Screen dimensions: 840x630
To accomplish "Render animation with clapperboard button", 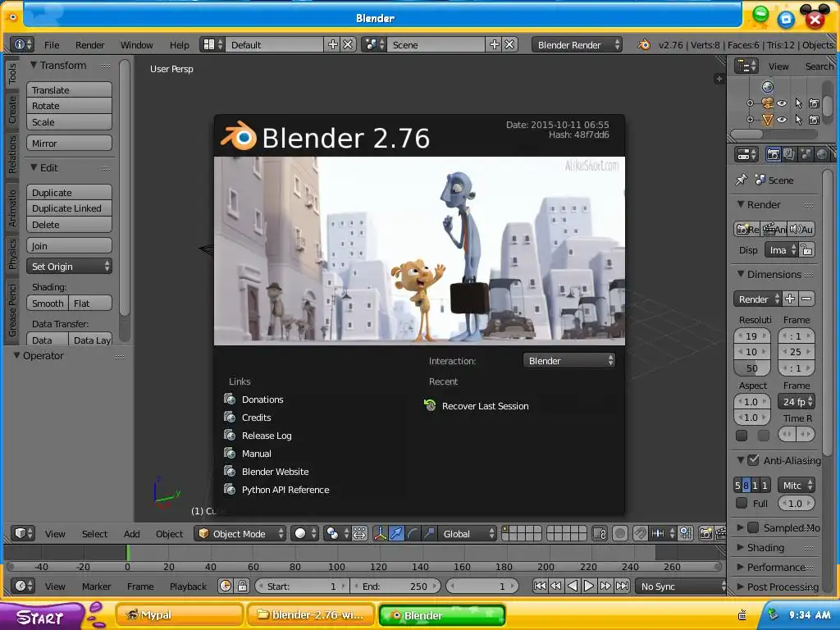I will click(x=774, y=230).
